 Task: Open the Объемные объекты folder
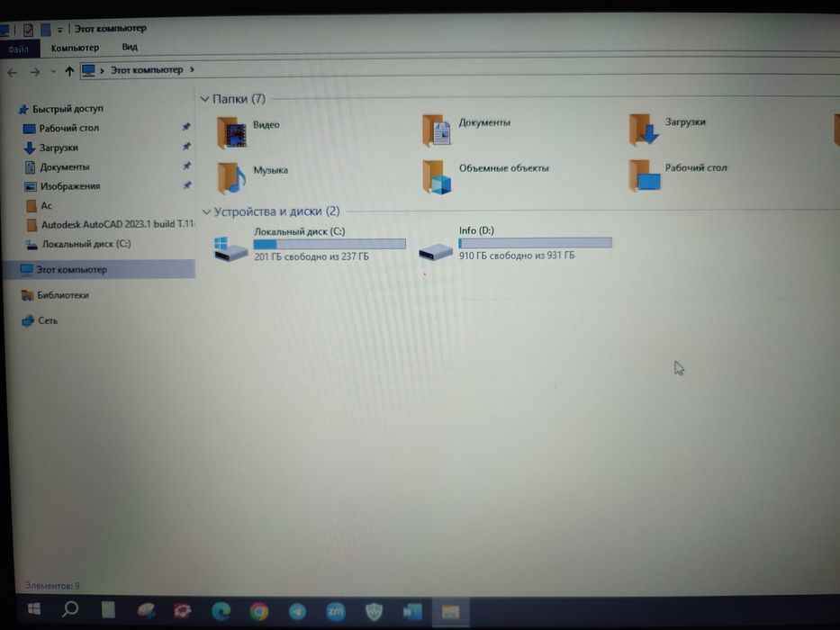[x=436, y=176]
